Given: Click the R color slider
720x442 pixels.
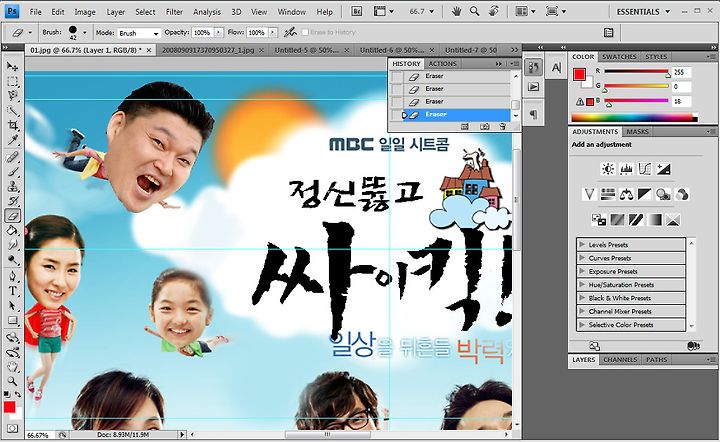Looking at the screenshot, I should pos(636,72).
